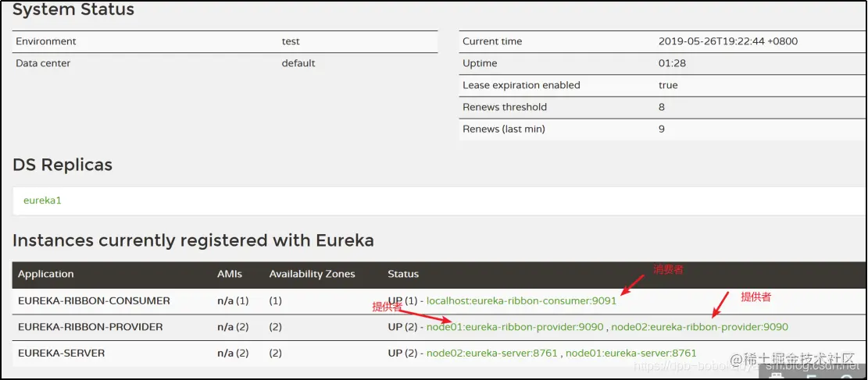Select the data center value default

[x=298, y=64]
